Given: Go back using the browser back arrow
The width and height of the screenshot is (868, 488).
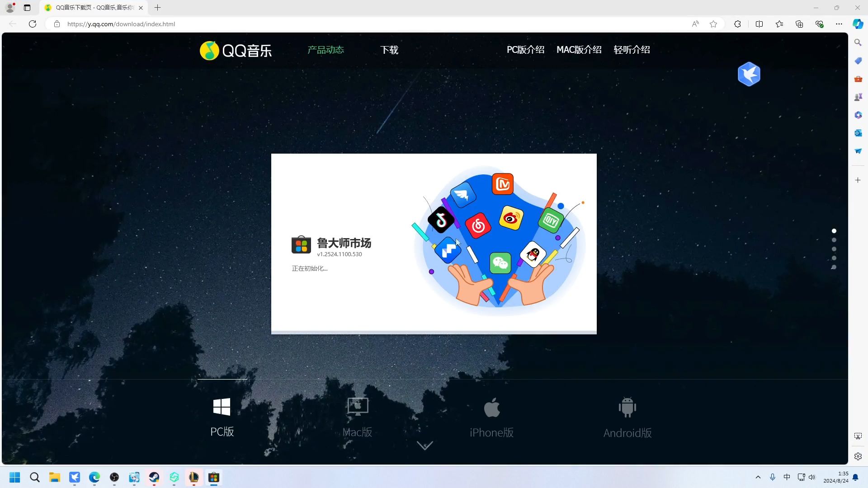Looking at the screenshot, I should pyautogui.click(x=13, y=24).
